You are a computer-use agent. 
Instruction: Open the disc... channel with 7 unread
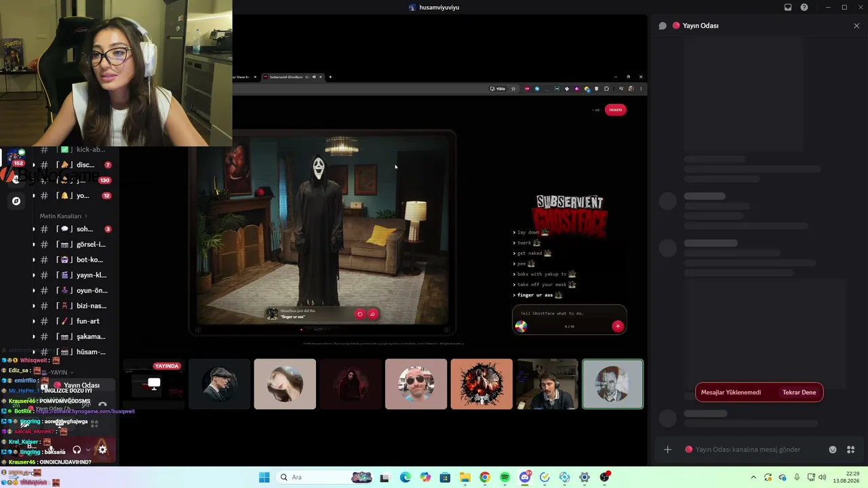[78, 165]
